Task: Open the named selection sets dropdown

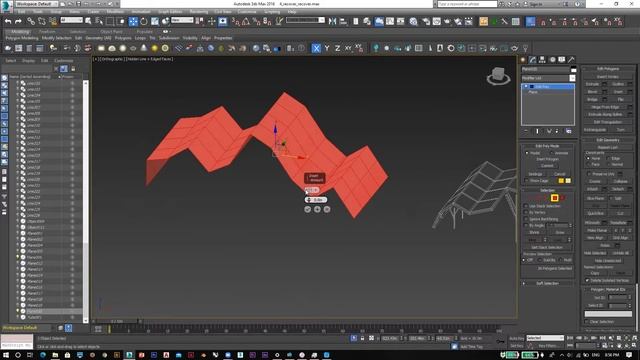Action: click(x=305, y=20)
